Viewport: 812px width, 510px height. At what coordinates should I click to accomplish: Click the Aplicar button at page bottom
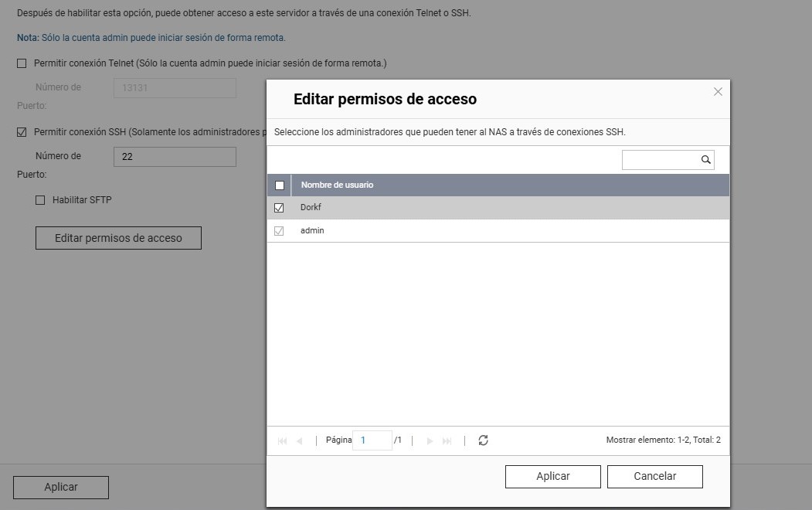(61, 487)
